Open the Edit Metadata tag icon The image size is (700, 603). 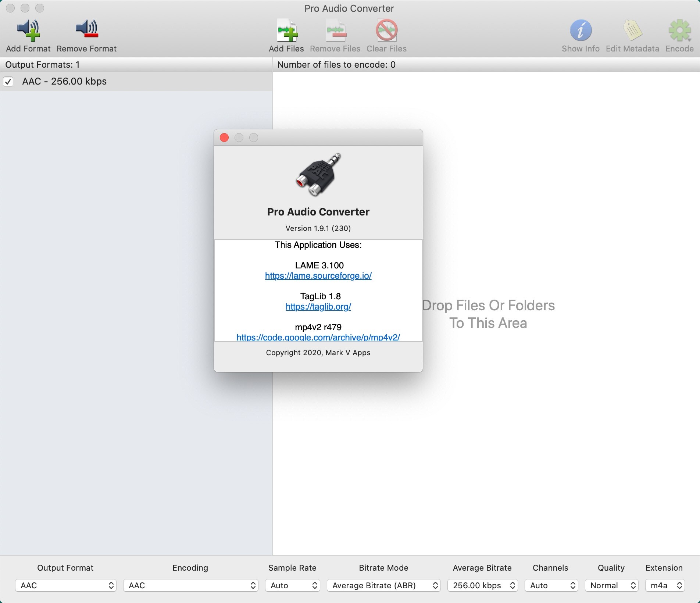point(632,30)
